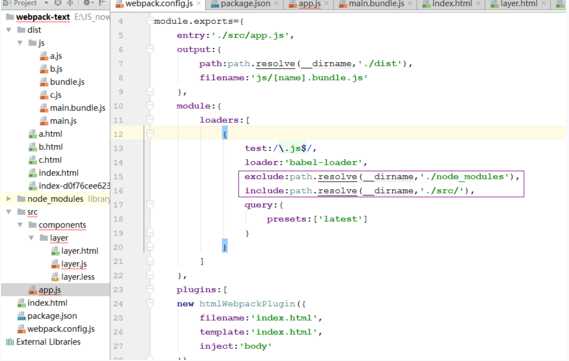Close the package.json editor tab
Viewport: 569px width, 361px height.
(277, 4)
